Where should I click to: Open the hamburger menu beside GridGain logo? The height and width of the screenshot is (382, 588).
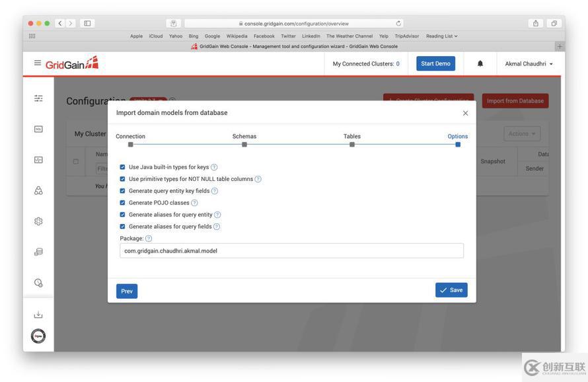point(38,63)
